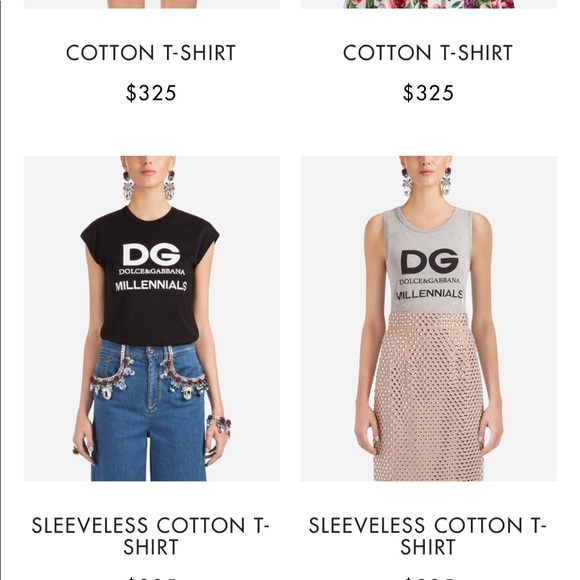This screenshot has width=580, height=580.
Task: Select the right $325 price under Cotton T-Shirt
Action: (x=428, y=92)
